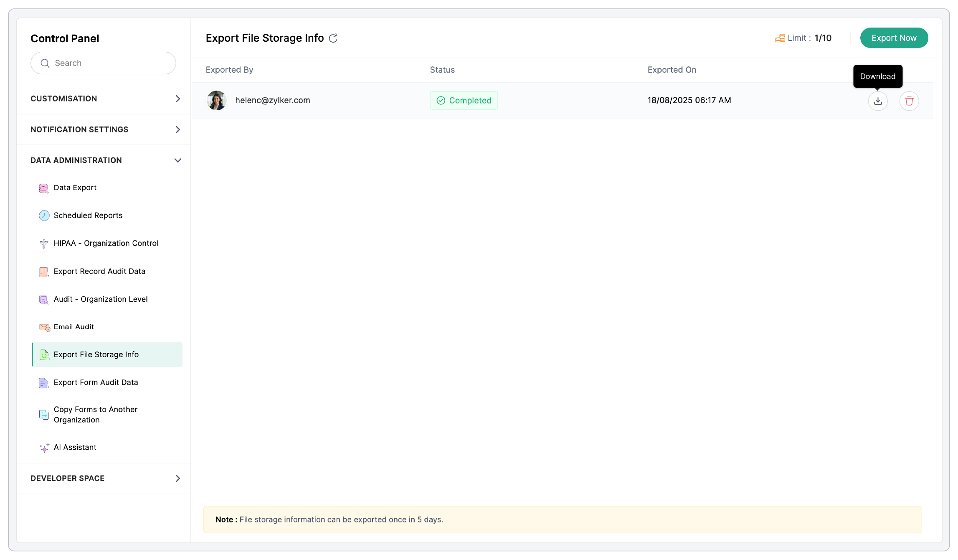Click the download icon for the completed export

(878, 101)
